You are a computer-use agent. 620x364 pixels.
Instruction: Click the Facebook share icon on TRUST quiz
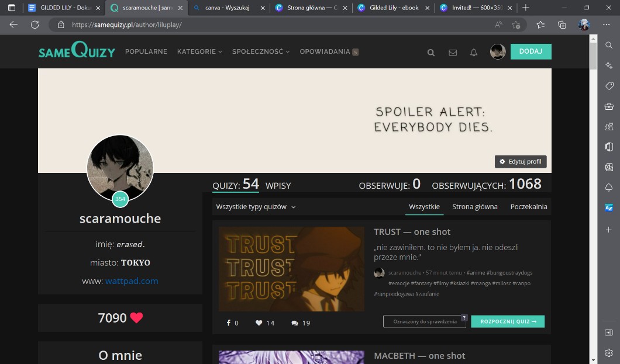pyautogui.click(x=228, y=323)
